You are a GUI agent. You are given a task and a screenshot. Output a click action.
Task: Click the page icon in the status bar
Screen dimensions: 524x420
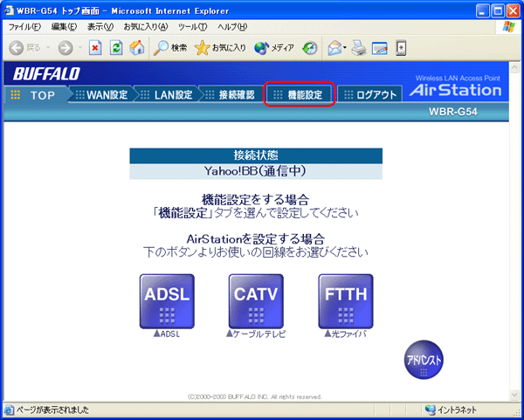(x=10, y=410)
